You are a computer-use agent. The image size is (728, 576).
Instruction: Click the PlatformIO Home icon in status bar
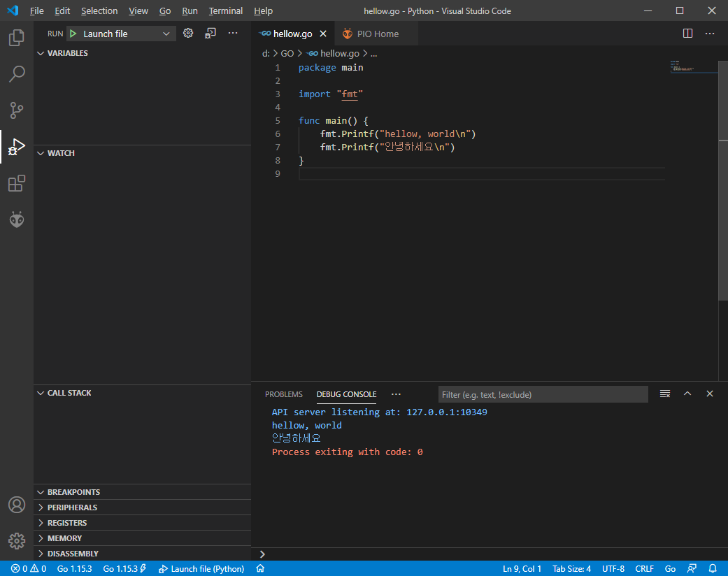pyautogui.click(x=260, y=568)
